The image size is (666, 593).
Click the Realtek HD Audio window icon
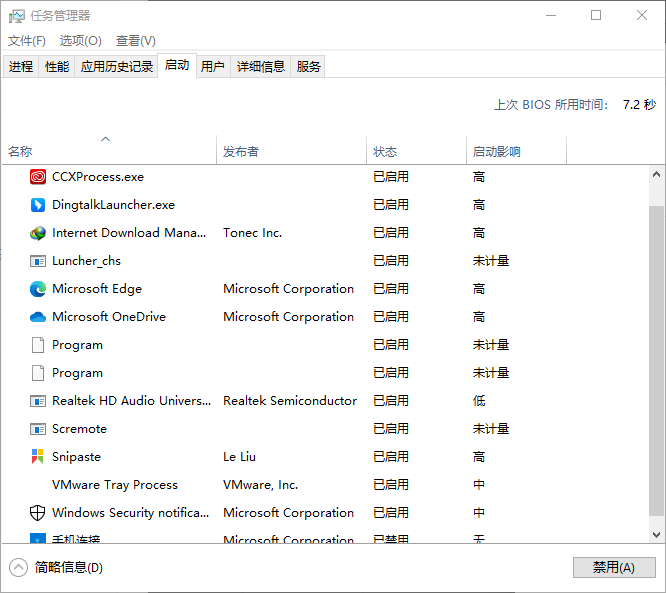38,401
